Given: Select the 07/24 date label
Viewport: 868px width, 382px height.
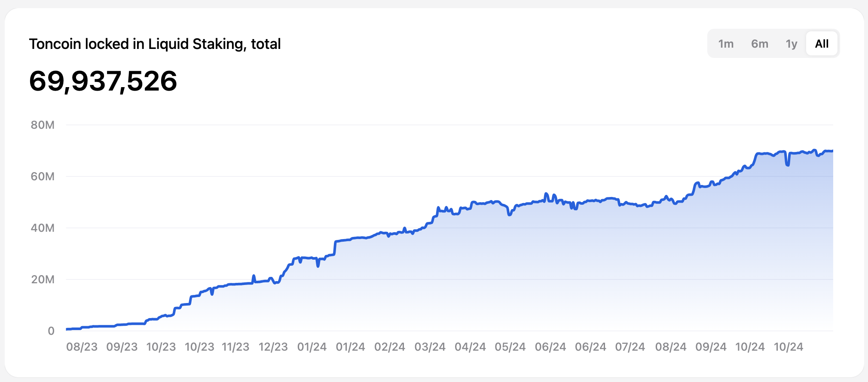Looking at the screenshot, I should (630, 347).
